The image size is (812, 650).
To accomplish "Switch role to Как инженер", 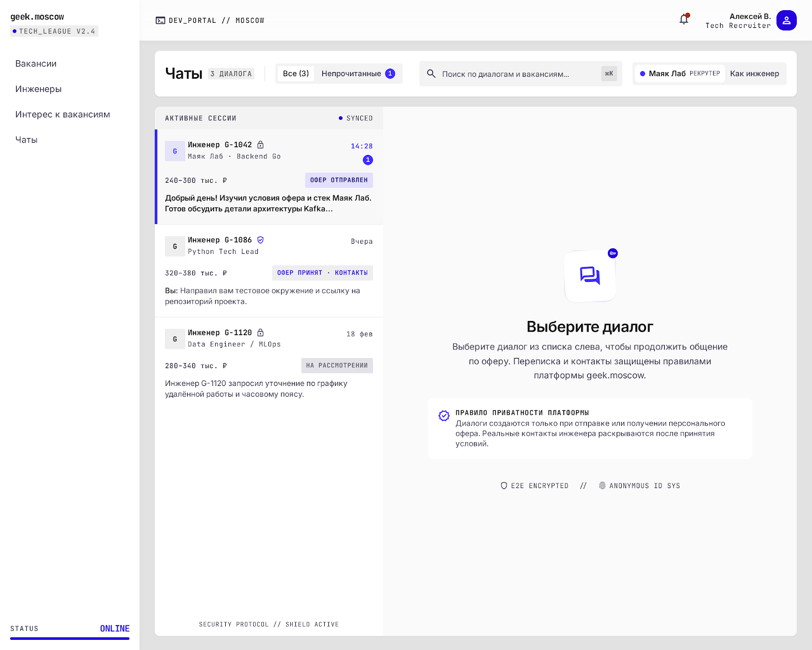I will click(755, 74).
